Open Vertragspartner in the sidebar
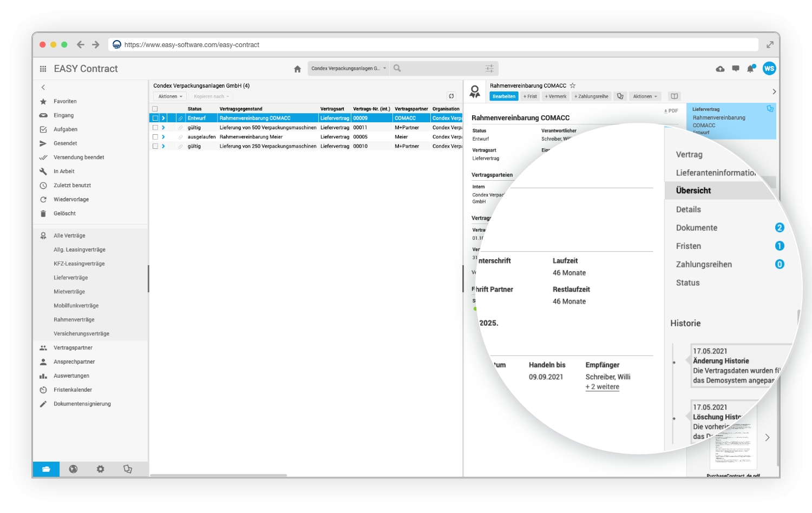Viewport: 812px width, 513px height. click(73, 347)
